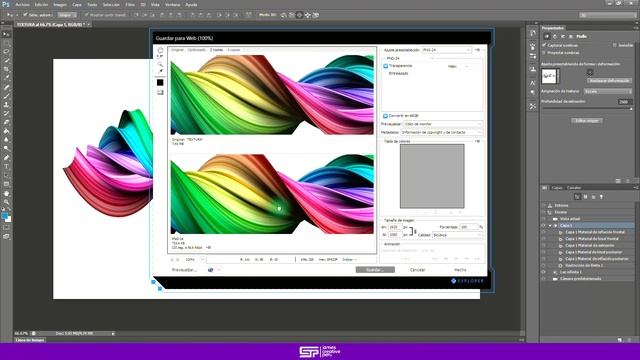Screen dimensions: 640x360
Task: Filter 3D panel by meshes icon
Action: [585, 197]
